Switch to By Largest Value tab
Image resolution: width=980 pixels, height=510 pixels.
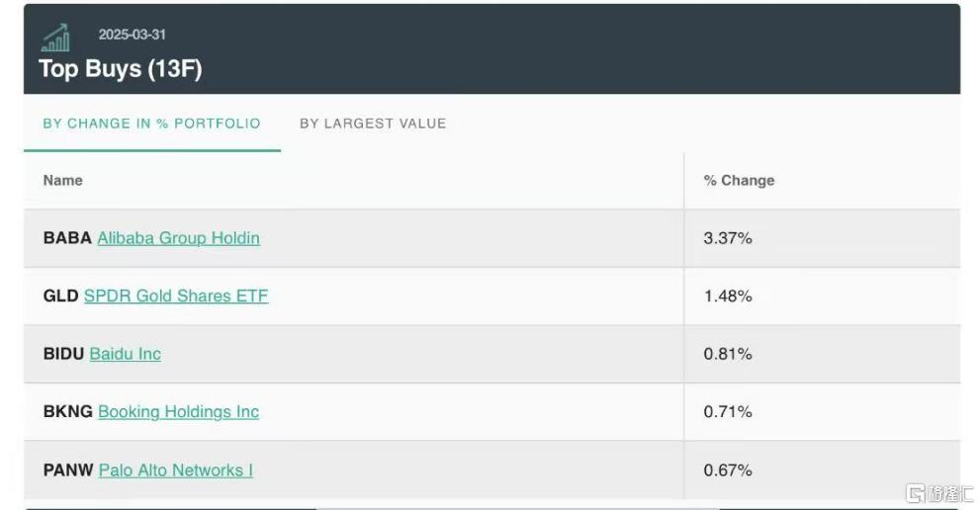(373, 124)
